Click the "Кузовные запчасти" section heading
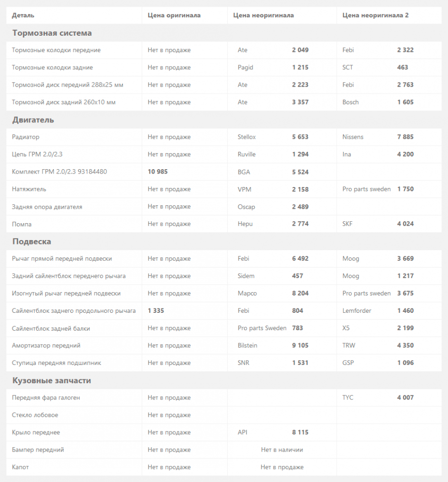The width and height of the screenshot is (448, 482). pos(52,381)
